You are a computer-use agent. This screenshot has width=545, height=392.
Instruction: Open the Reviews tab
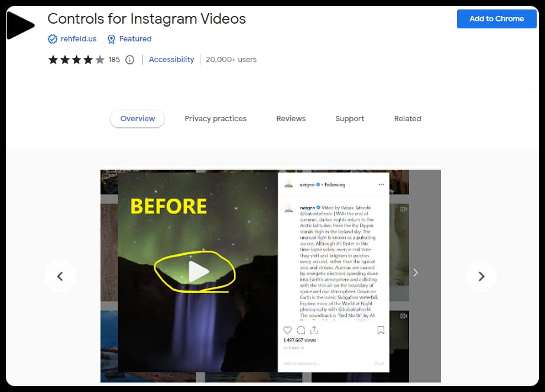(291, 118)
